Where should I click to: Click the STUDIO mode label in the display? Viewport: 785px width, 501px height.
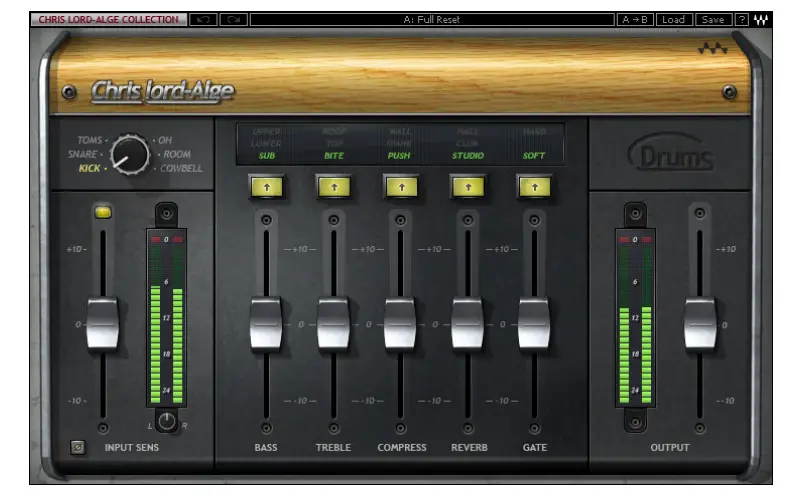point(468,156)
